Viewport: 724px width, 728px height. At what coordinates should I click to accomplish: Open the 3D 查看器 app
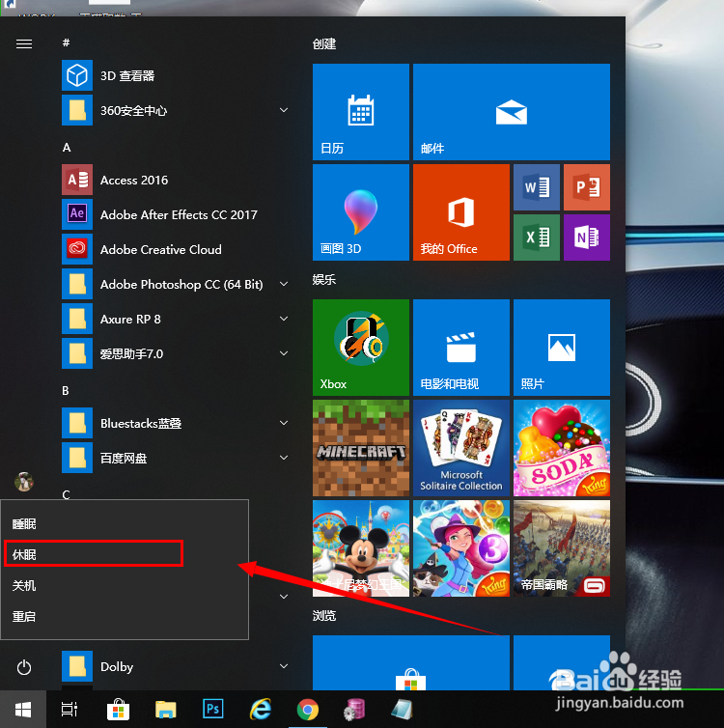click(175, 75)
